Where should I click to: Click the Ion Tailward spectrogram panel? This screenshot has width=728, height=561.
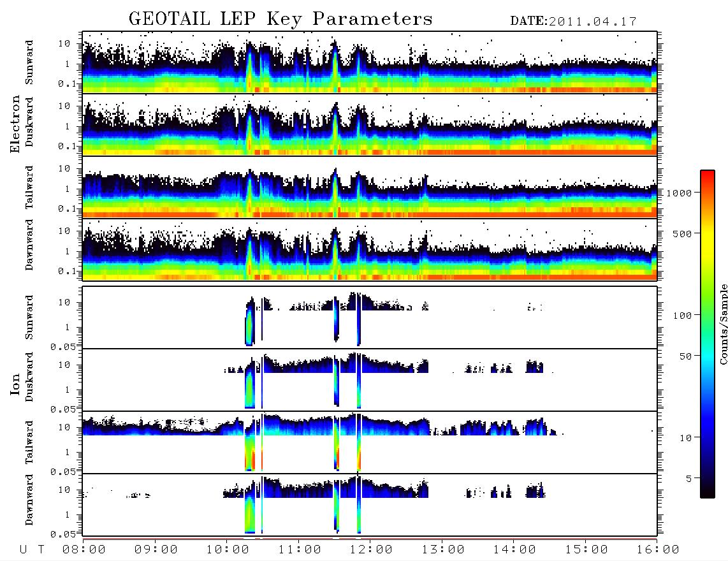[x=370, y=442]
